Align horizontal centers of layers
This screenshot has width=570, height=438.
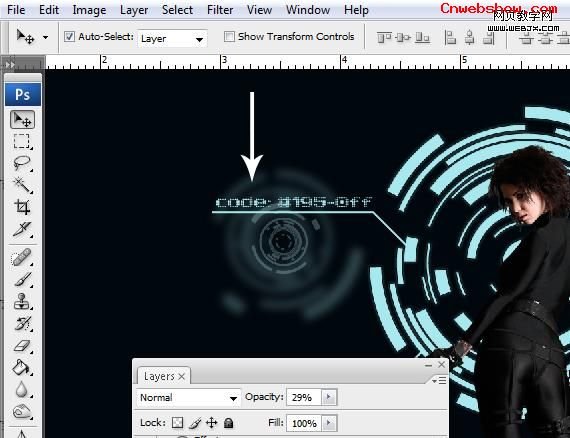coord(470,37)
